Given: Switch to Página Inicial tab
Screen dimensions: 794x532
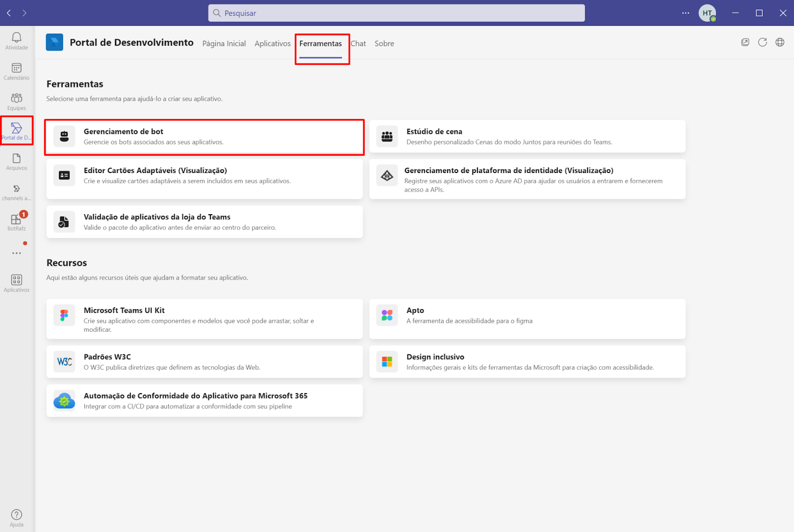Looking at the screenshot, I should [224, 44].
